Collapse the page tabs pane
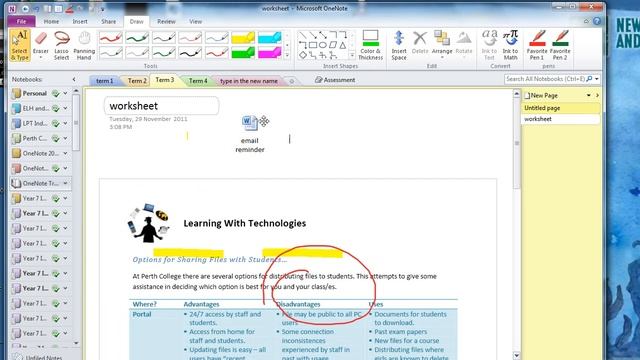 pyautogui.click(x=597, y=95)
